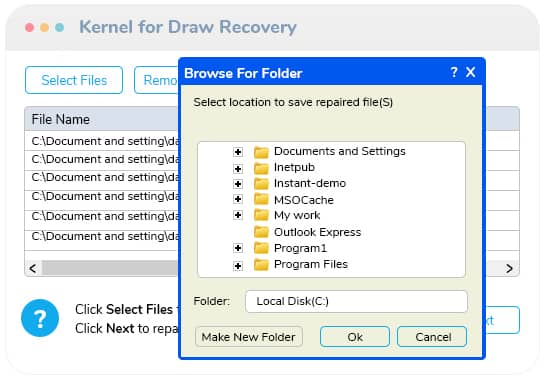The height and width of the screenshot is (380, 545).
Task: Expand the Program1 tree node
Action: point(238,248)
